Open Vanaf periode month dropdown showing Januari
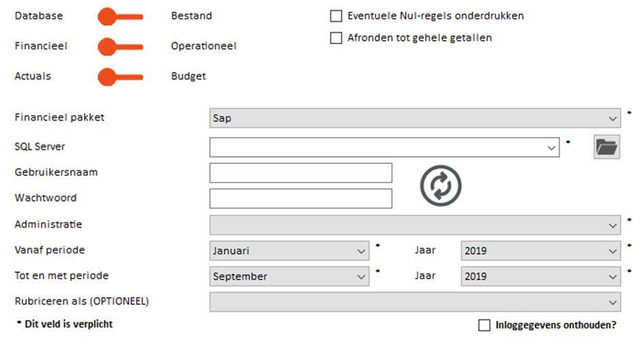 tap(289, 251)
